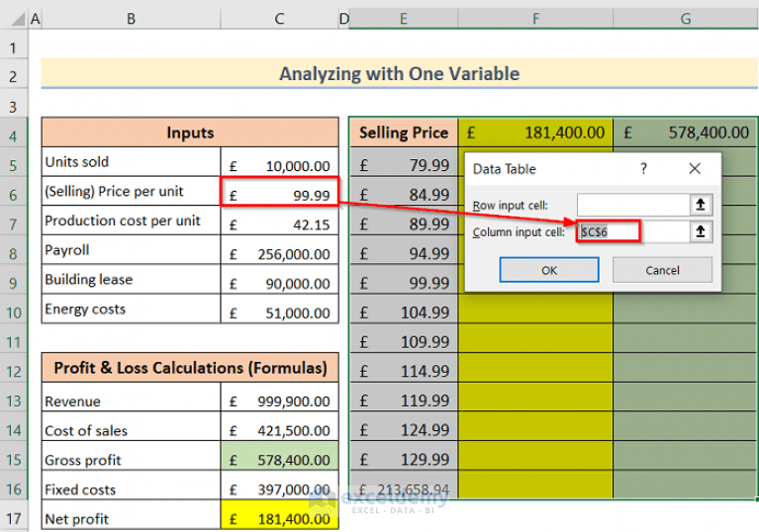Click inside the Row input cell field
Screen dimensions: 759x532
click(632, 205)
